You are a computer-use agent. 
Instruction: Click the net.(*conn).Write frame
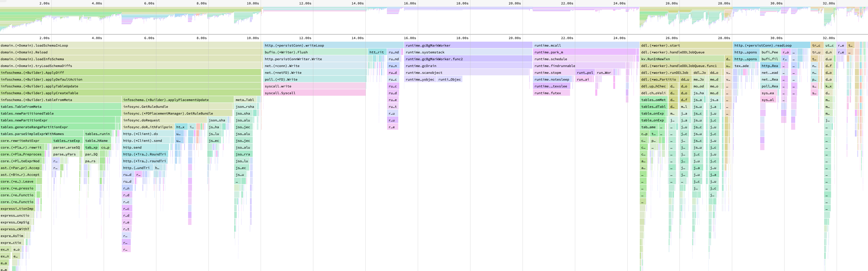(x=315, y=66)
